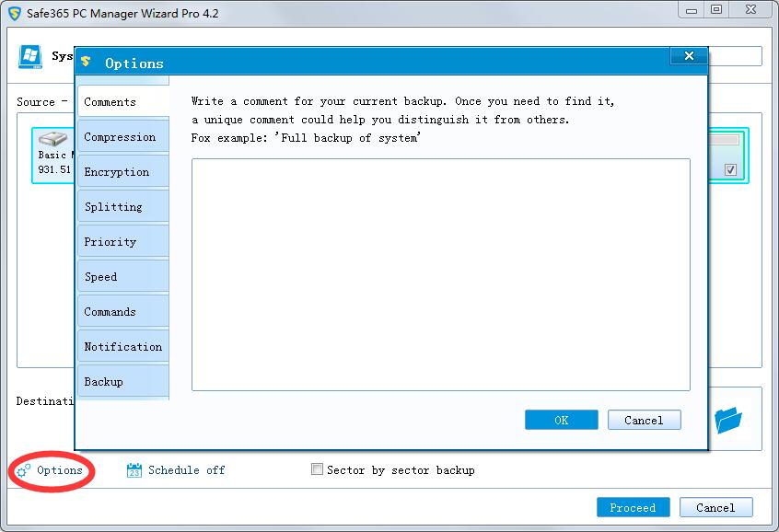Image resolution: width=779 pixels, height=532 pixels.
Task: Close the Options dialog window
Action: click(688, 57)
